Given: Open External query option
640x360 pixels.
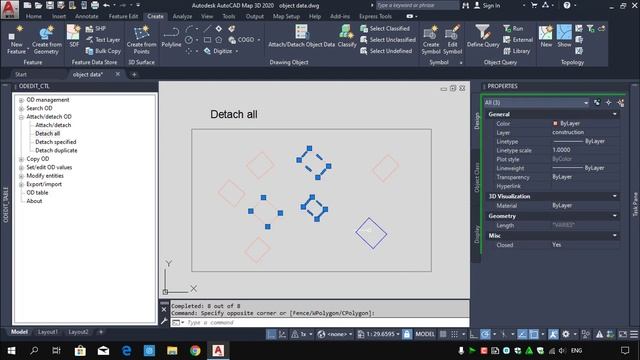Looking at the screenshot, I should pos(518,40).
